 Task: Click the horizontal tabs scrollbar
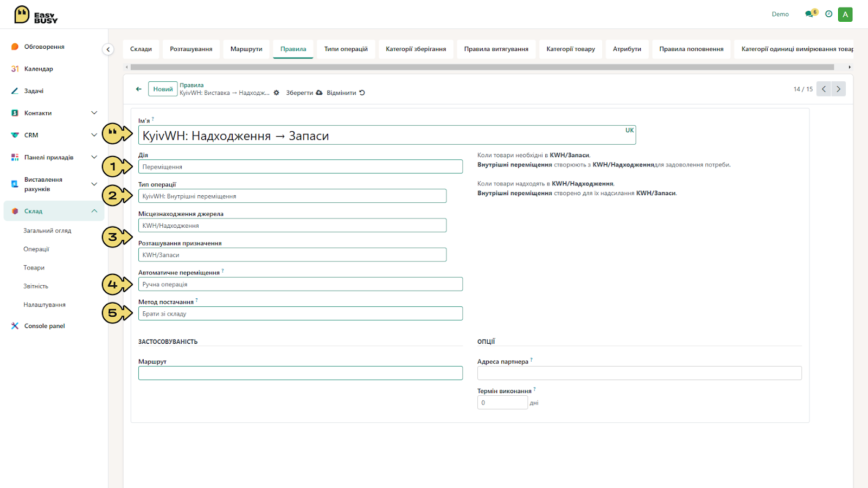[x=482, y=67]
